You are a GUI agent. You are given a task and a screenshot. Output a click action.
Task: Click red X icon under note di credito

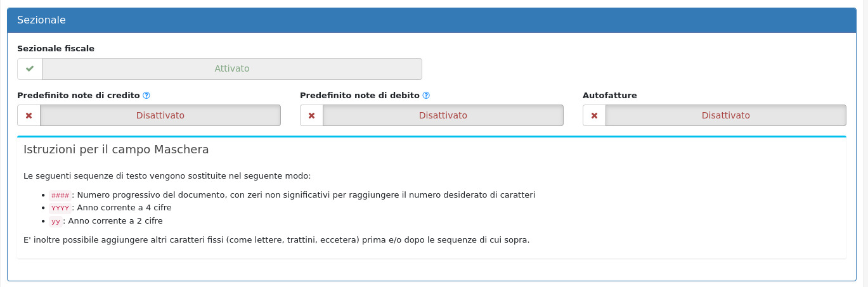29,115
